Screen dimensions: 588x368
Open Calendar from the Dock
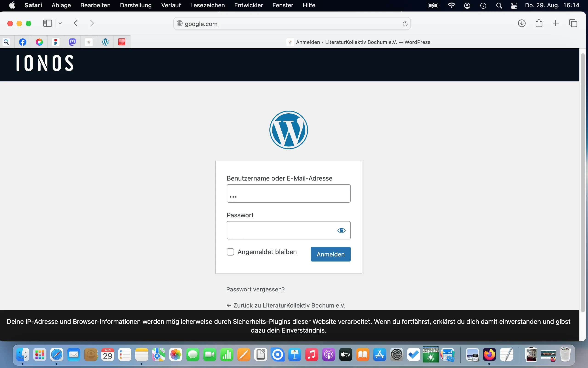click(108, 355)
